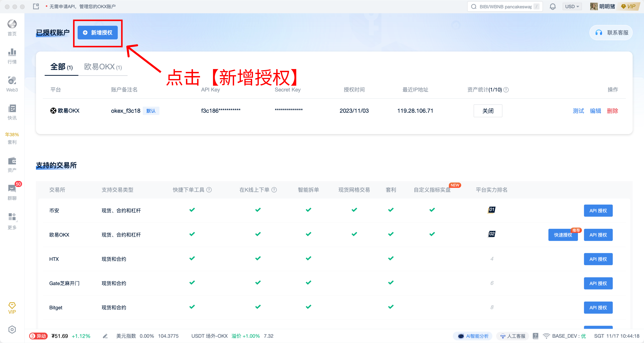Click the pop-out window icon in the title bar

click(x=36, y=6)
